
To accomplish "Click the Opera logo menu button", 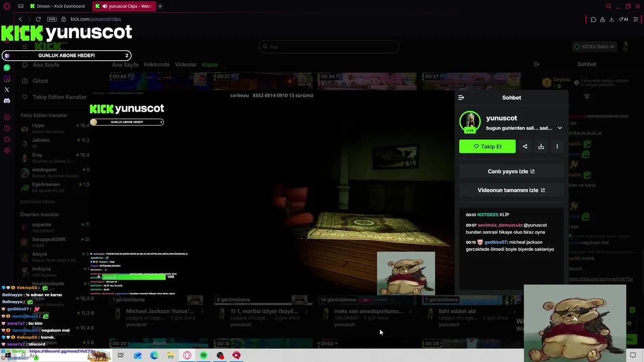I will (x=7, y=6).
